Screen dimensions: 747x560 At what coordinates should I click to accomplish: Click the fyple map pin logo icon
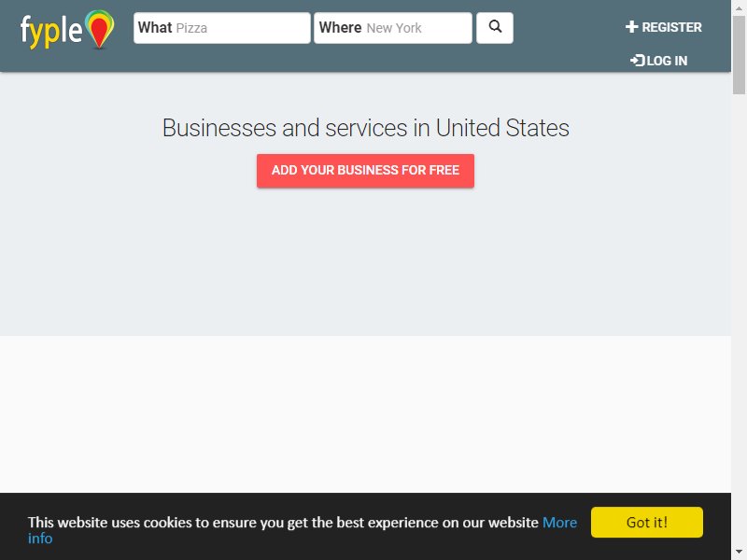coord(100,30)
